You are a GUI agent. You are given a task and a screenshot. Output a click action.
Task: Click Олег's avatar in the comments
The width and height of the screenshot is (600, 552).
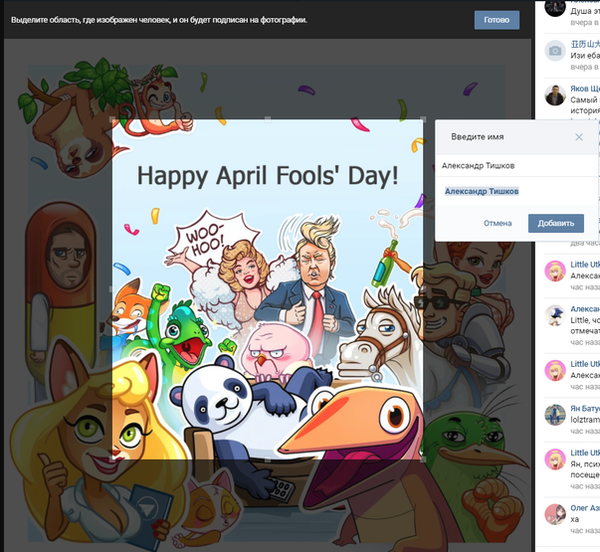pyautogui.click(x=555, y=514)
